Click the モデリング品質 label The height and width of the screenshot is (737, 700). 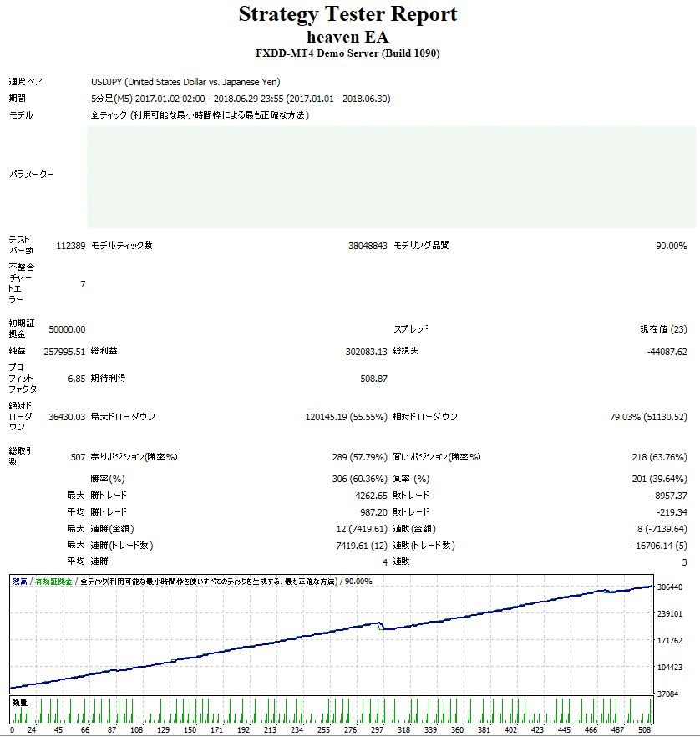pos(421,246)
